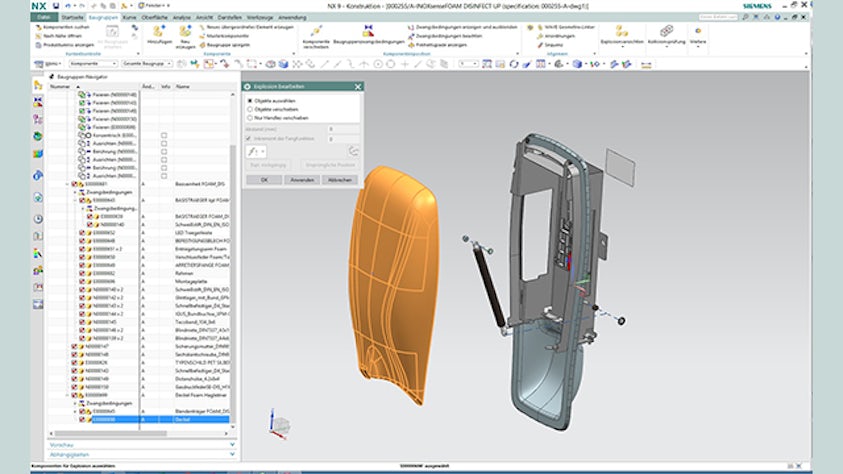Open the Komponente selection filter dropdown
This screenshot has height=474, width=843.
tap(93, 64)
